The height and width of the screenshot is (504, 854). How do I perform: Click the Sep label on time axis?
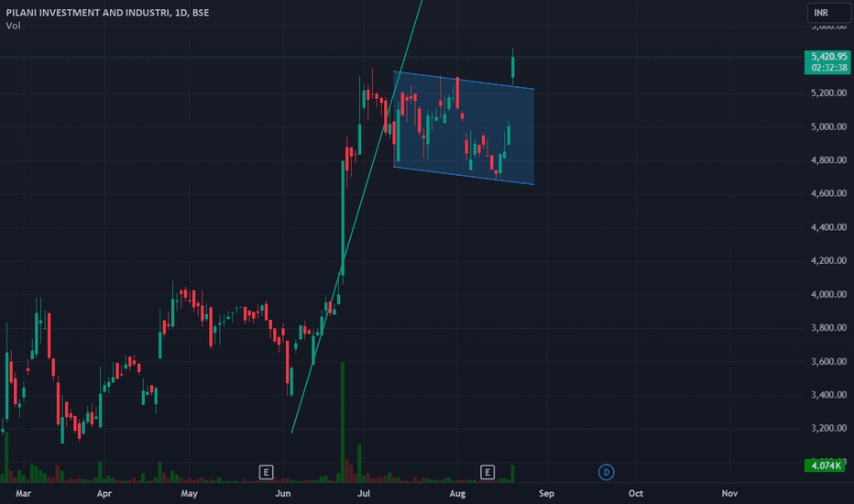point(546,494)
